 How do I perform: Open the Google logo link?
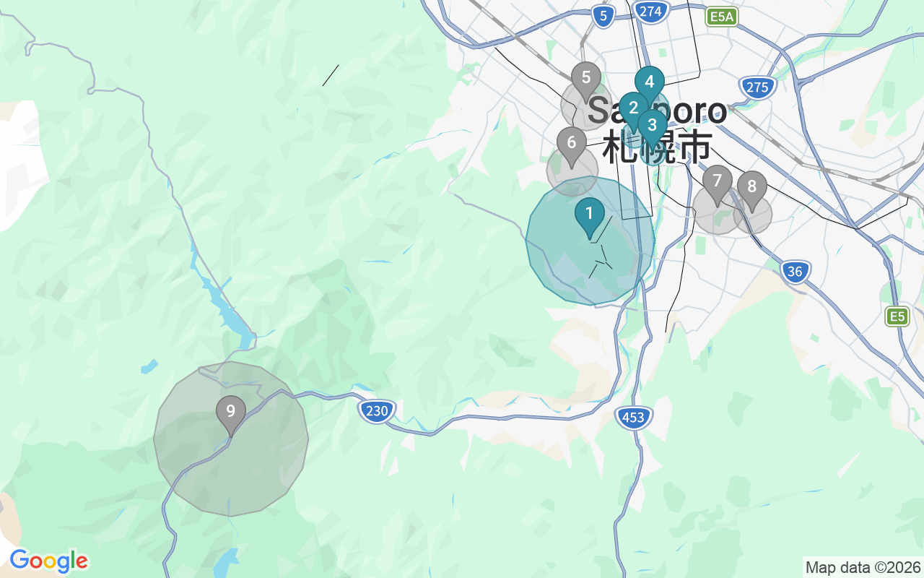point(48,561)
